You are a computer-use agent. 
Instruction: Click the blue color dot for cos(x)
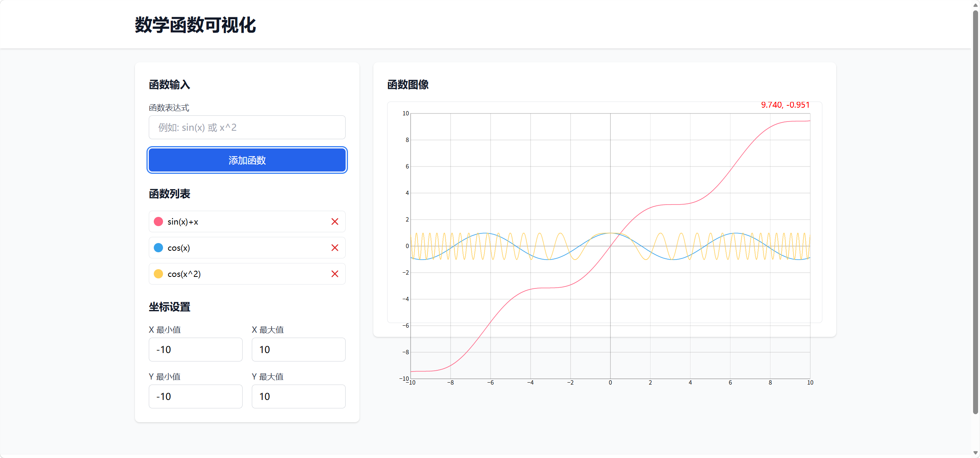coord(158,248)
